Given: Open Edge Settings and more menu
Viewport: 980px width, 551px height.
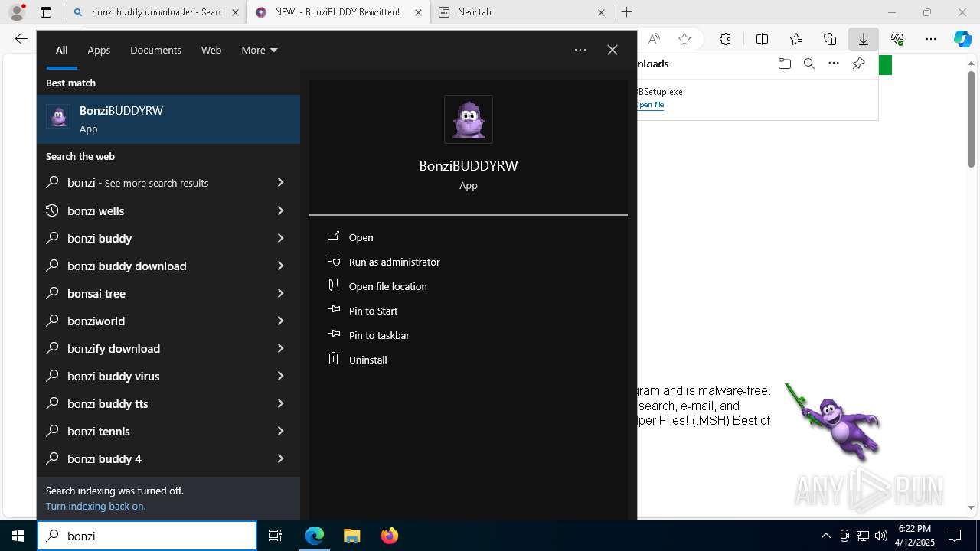Looking at the screenshot, I should [931, 39].
